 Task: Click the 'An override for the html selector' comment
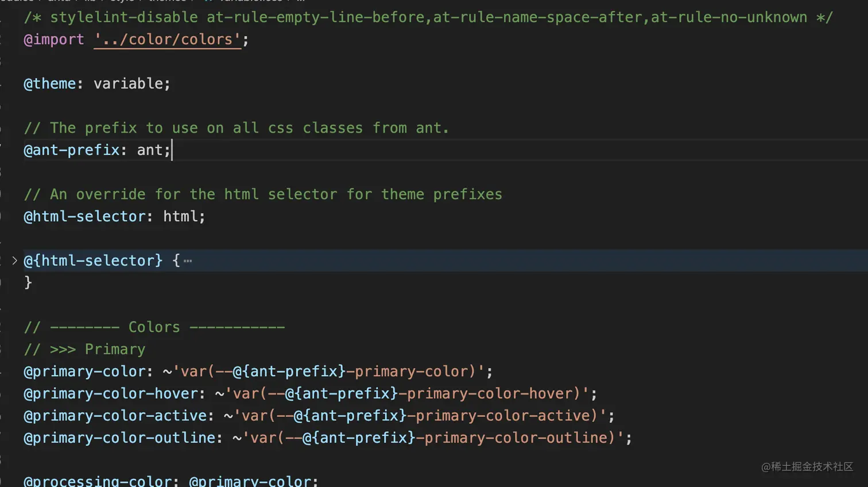[x=263, y=195]
